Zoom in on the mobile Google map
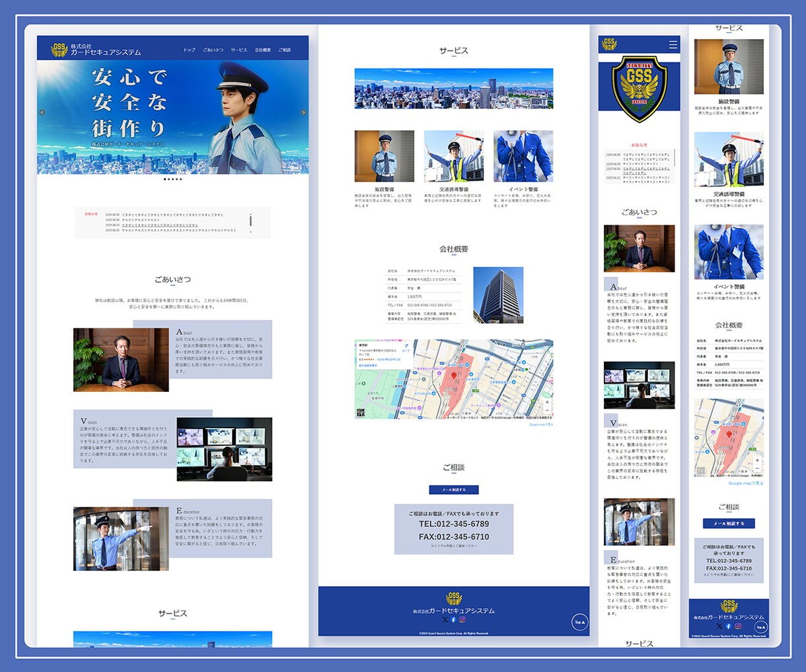806x672 pixels. [757, 461]
